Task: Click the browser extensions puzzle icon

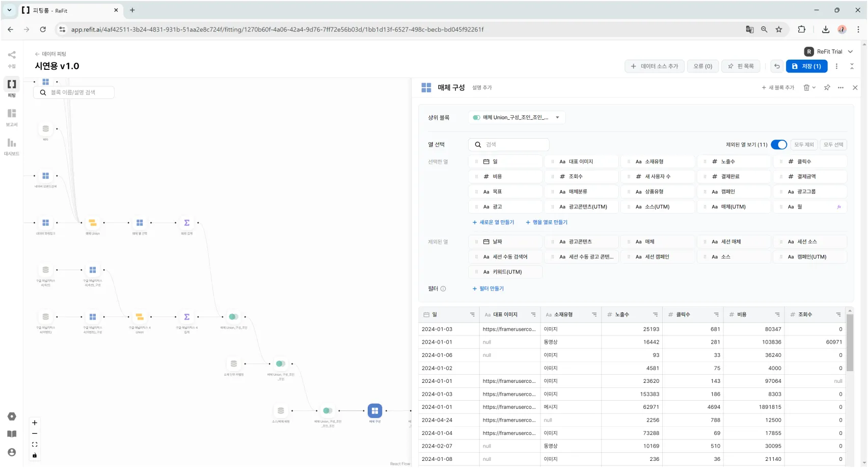Action: pos(801,30)
